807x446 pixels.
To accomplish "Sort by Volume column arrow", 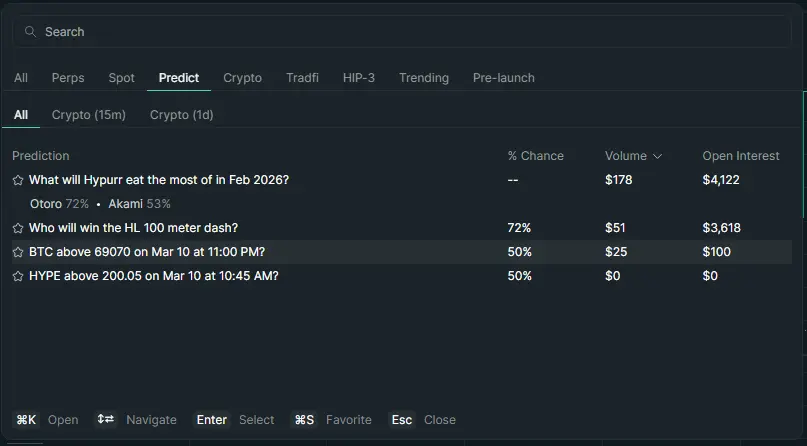I will coord(657,156).
